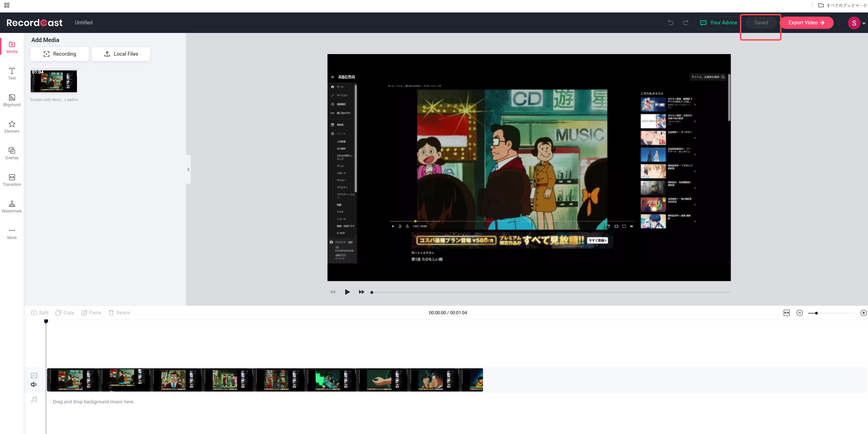Viewport: 868px width, 434px height.
Task: Collapse the Add Media side panel
Action: click(x=188, y=170)
